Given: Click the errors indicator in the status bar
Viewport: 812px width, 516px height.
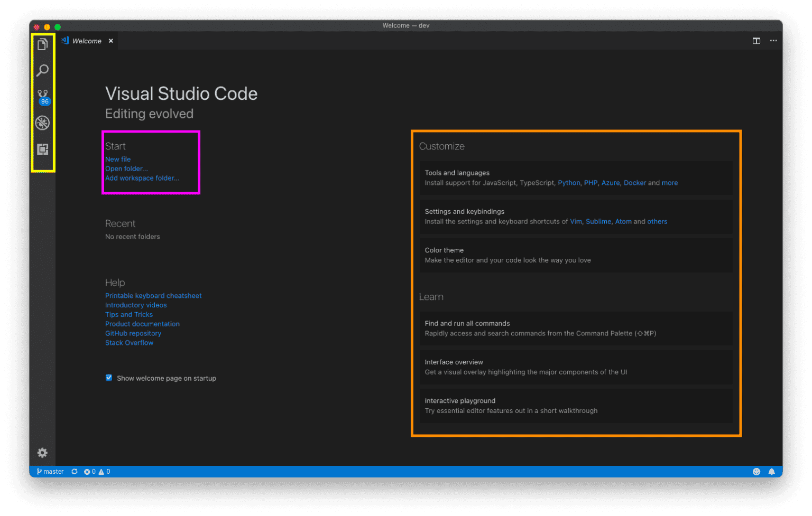Looking at the screenshot, I should point(89,471).
